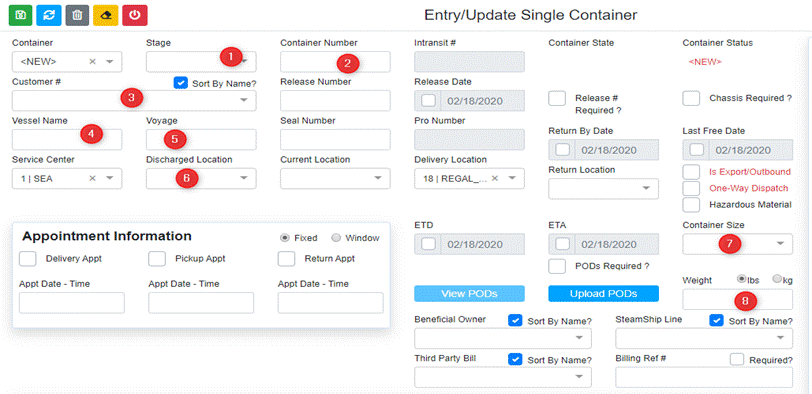Check Billing Ref # Required
The width and height of the screenshot is (812, 394).
(x=737, y=359)
